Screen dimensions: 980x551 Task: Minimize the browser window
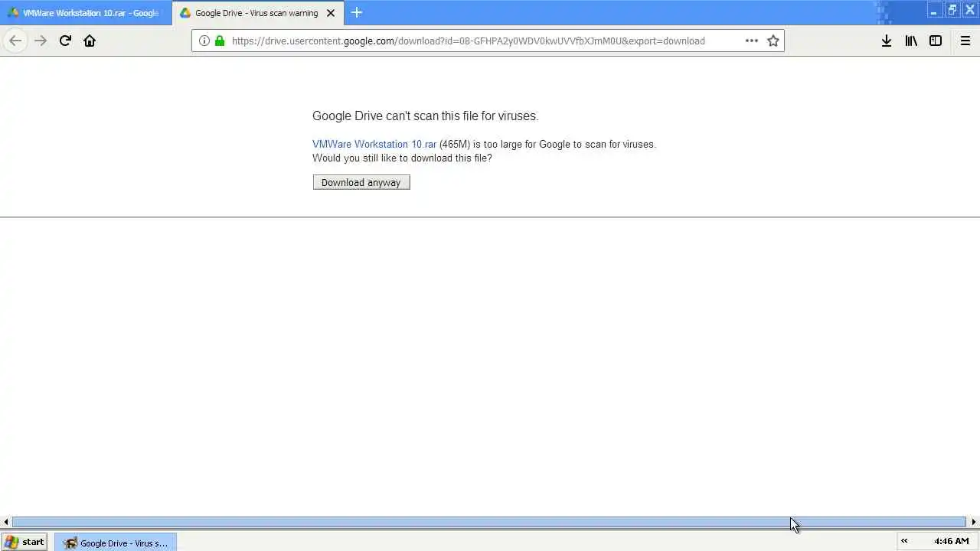(934, 10)
